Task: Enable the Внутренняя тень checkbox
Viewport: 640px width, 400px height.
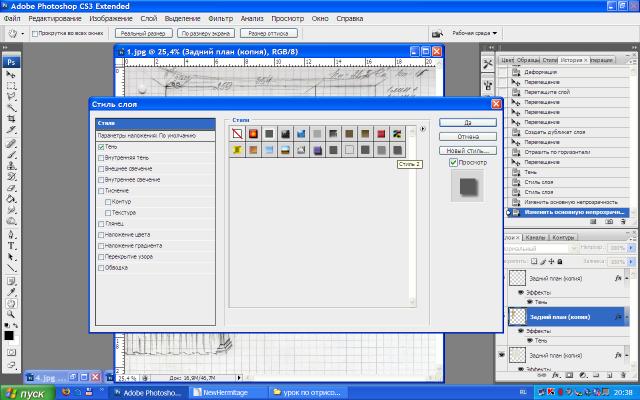Action: [101, 158]
